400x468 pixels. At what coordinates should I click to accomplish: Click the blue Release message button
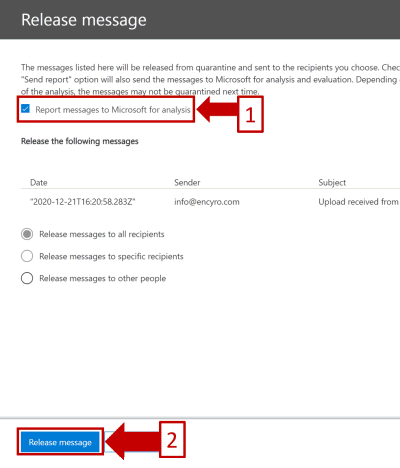[60, 442]
